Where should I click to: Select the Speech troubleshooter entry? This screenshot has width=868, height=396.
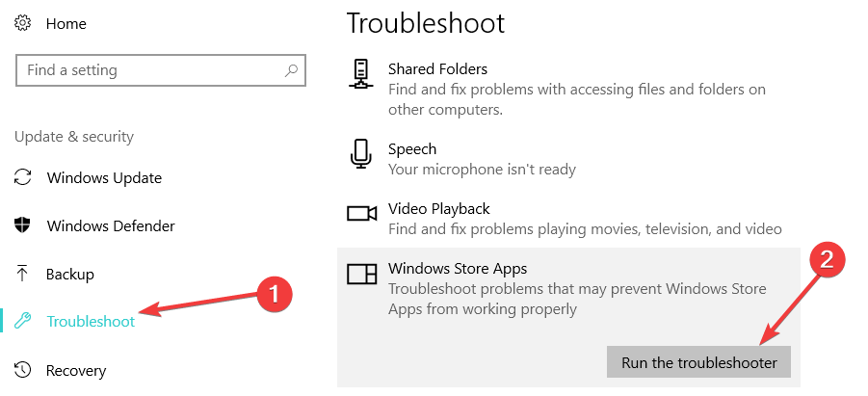(x=412, y=149)
